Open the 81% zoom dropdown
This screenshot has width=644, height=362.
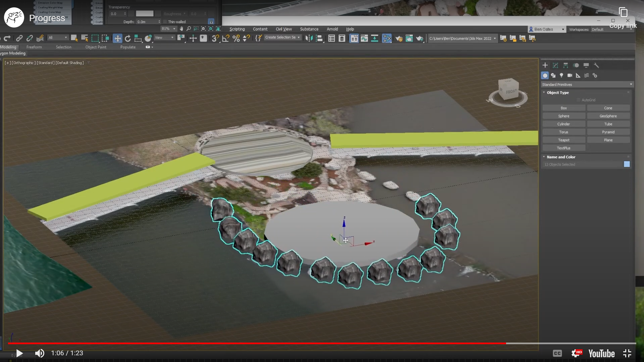tap(168, 29)
